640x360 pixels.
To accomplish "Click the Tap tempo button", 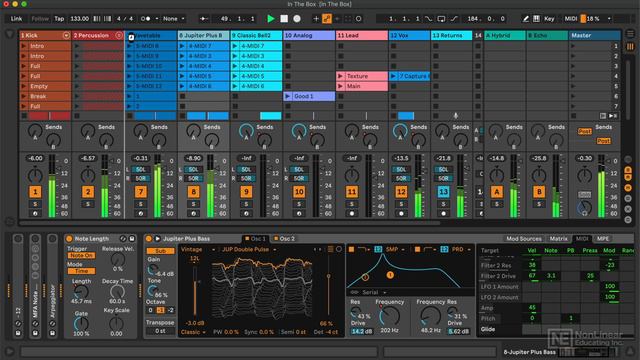I will (x=59, y=19).
